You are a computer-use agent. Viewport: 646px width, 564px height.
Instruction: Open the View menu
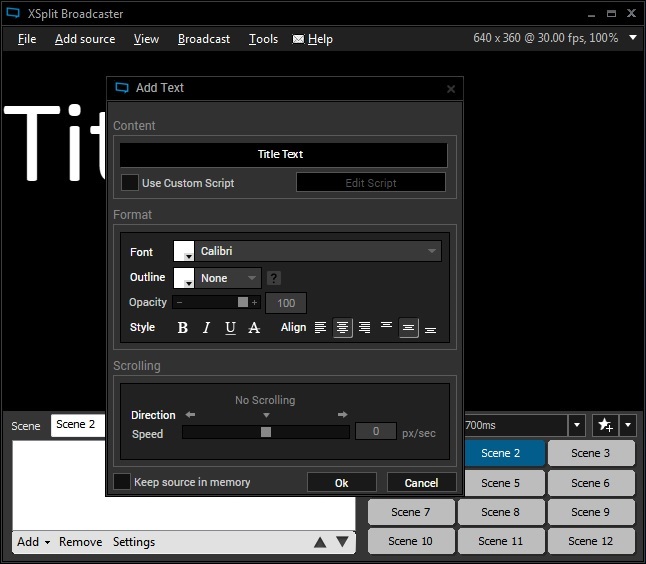click(146, 39)
